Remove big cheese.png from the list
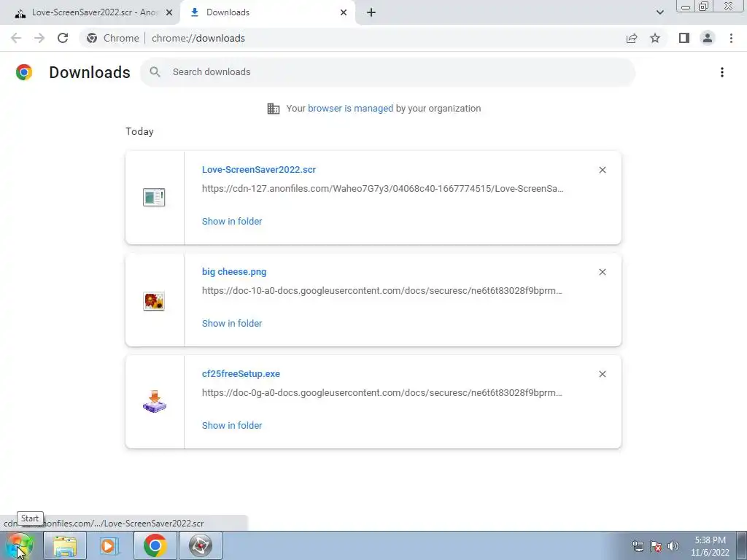Image resolution: width=747 pixels, height=560 pixels. (x=603, y=272)
